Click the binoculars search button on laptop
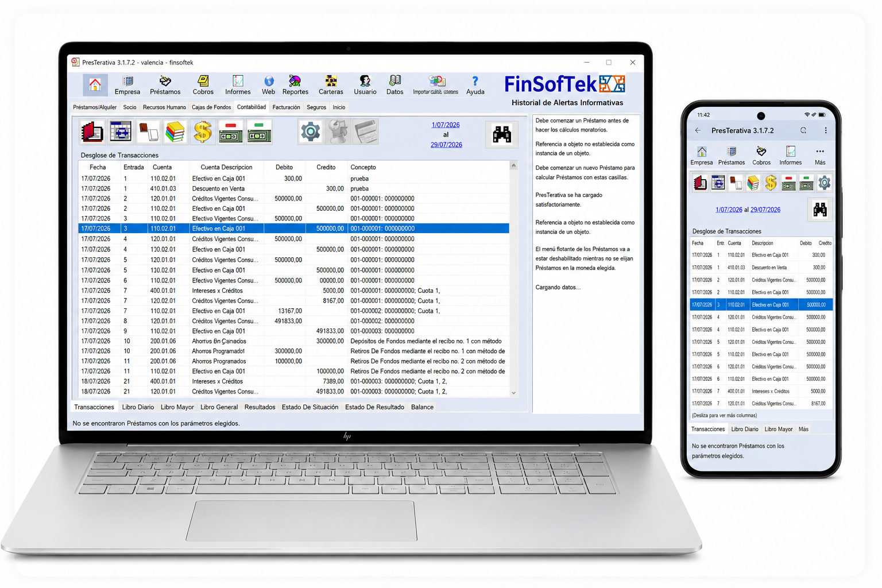The width and height of the screenshot is (882, 588). [502, 134]
